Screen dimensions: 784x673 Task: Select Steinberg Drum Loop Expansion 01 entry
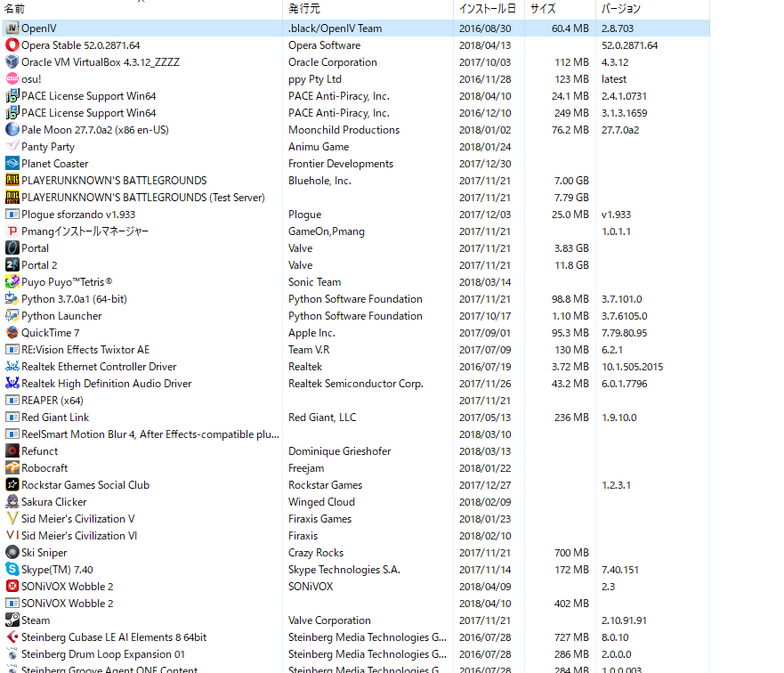point(356,654)
